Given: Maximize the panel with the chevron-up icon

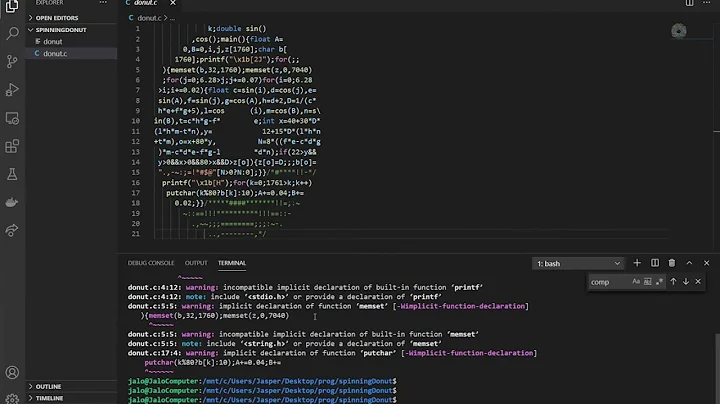Looking at the screenshot, I should pyautogui.click(x=689, y=263).
